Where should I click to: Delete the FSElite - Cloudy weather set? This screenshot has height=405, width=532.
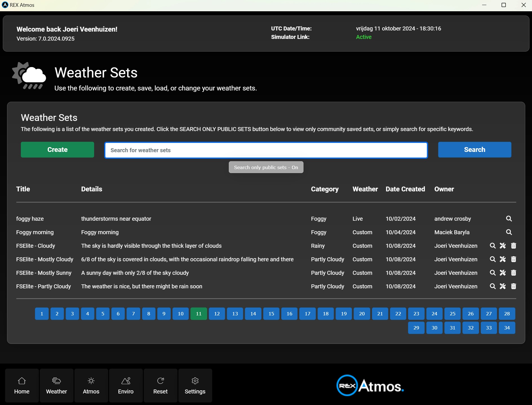coord(513,246)
